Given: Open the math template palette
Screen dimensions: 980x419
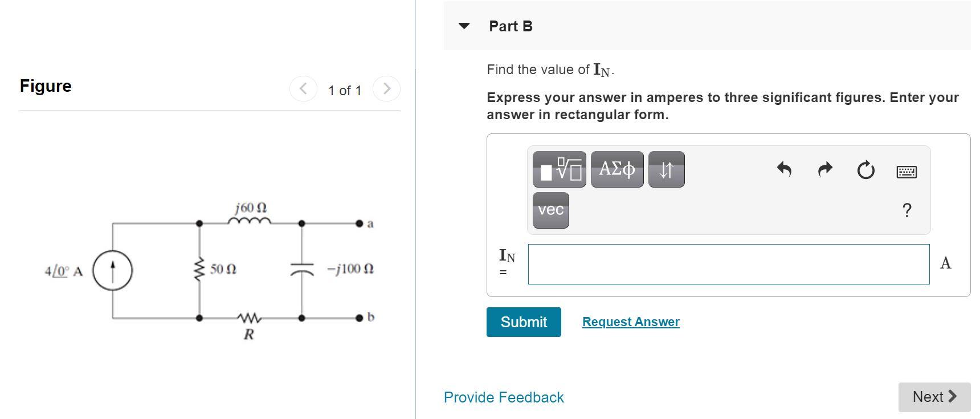Looking at the screenshot, I should pyautogui.click(x=558, y=168).
